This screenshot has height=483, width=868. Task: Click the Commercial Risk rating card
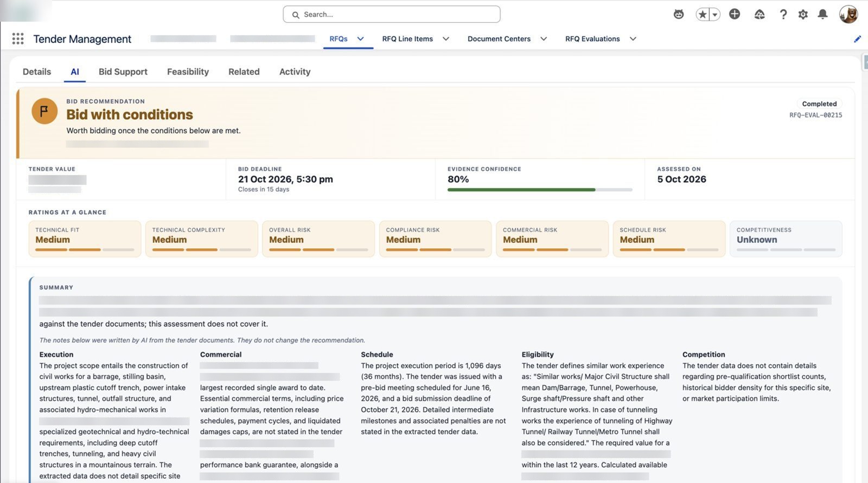coord(552,239)
